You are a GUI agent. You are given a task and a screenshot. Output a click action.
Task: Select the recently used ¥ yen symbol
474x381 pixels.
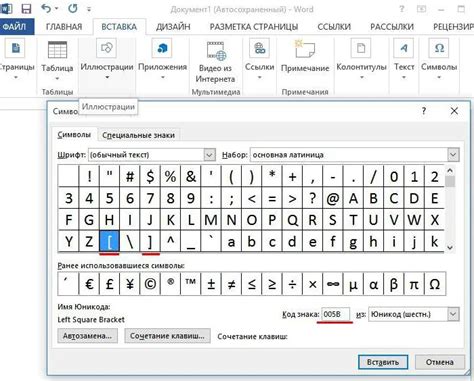click(x=130, y=284)
